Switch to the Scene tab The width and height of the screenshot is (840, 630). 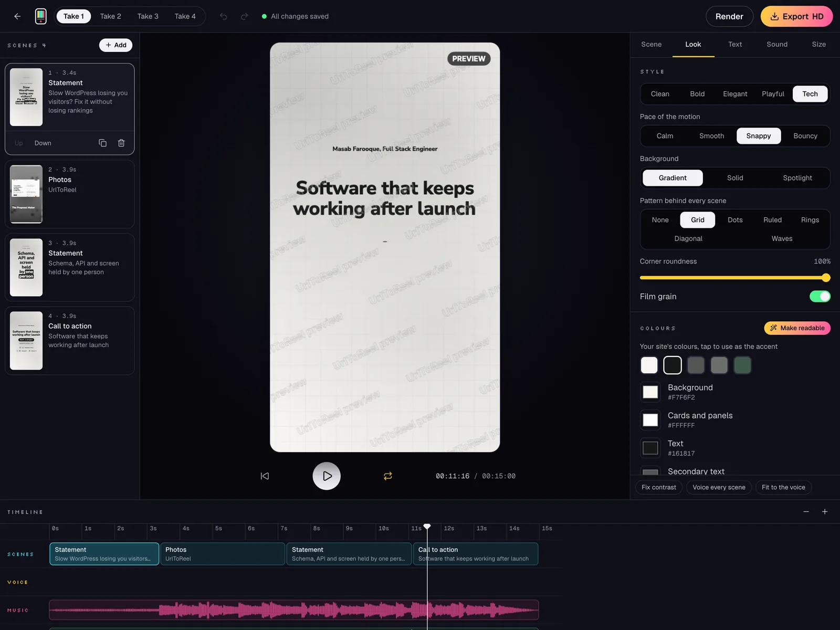pyautogui.click(x=652, y=45)
